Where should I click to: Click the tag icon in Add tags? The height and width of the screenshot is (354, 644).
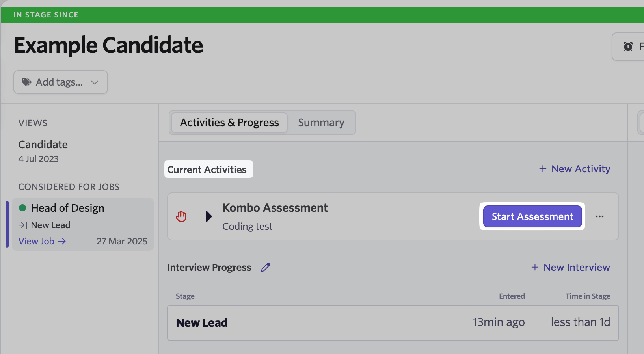[26, 82]
